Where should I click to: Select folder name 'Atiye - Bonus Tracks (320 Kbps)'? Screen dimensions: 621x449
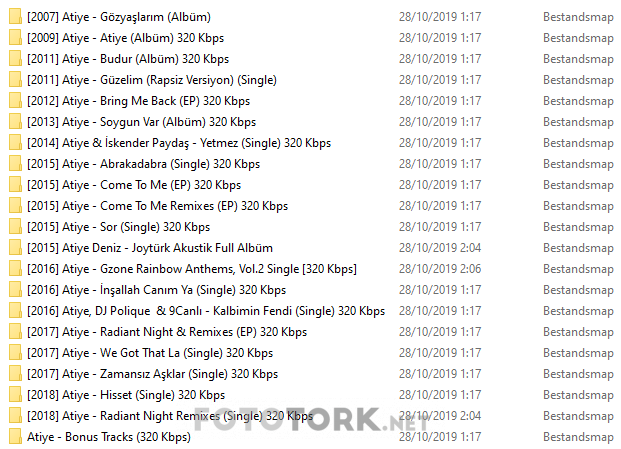109,437
